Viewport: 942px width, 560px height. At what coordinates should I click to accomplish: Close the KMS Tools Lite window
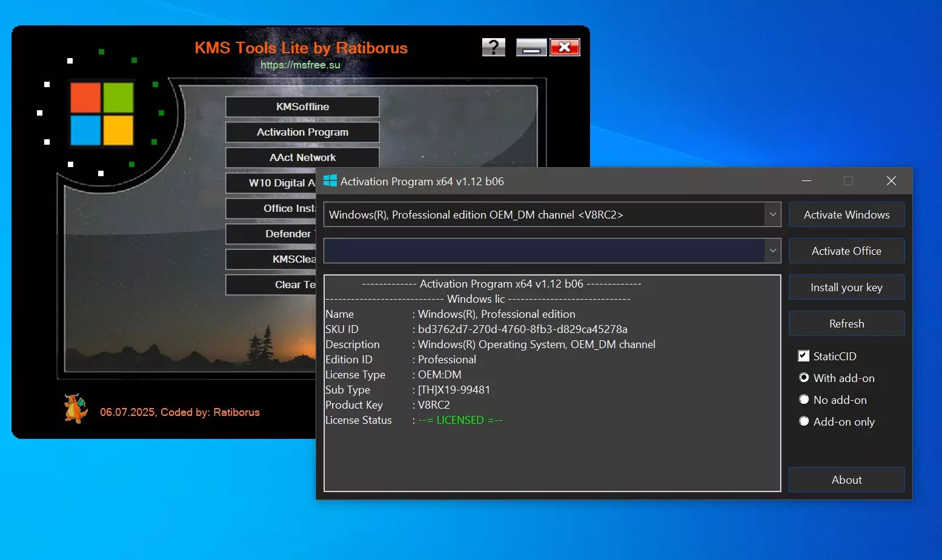coord(565,47)
